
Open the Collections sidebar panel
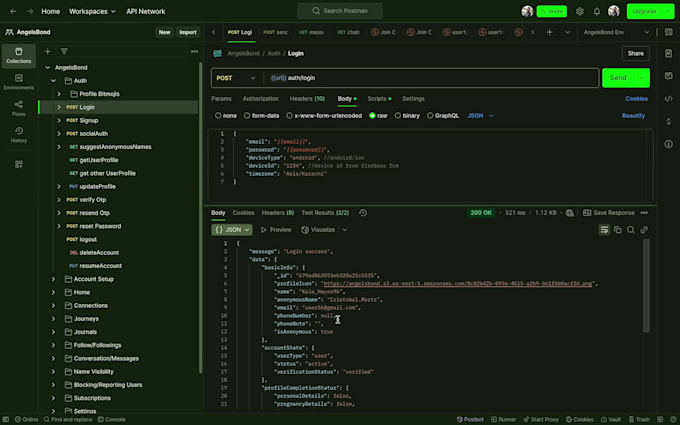pyautogui.click(x=19, y=56)
